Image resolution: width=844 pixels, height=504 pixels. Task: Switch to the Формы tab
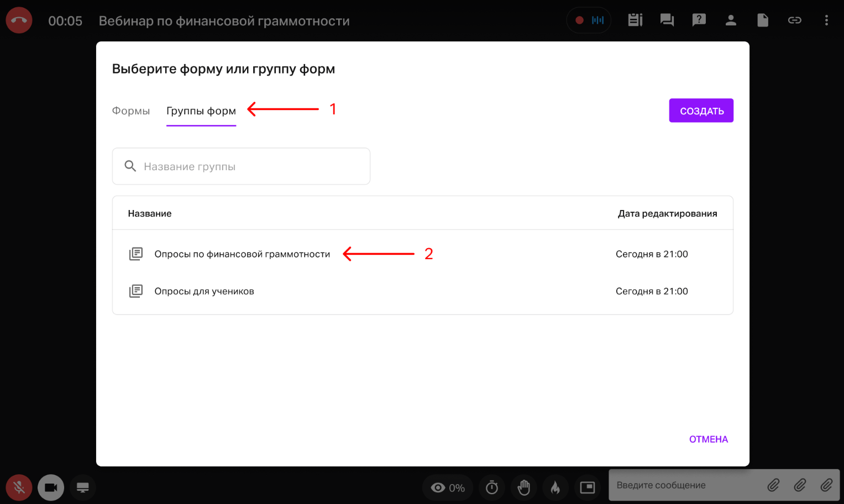coord(131,111)
